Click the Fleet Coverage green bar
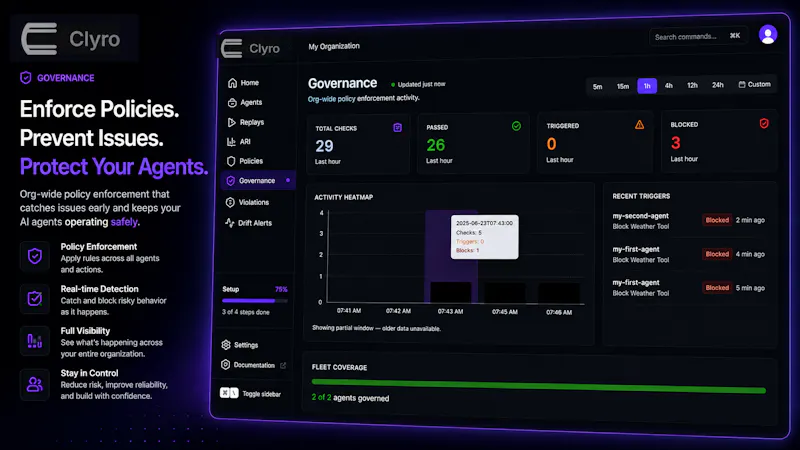 click(x=539, y=386)
